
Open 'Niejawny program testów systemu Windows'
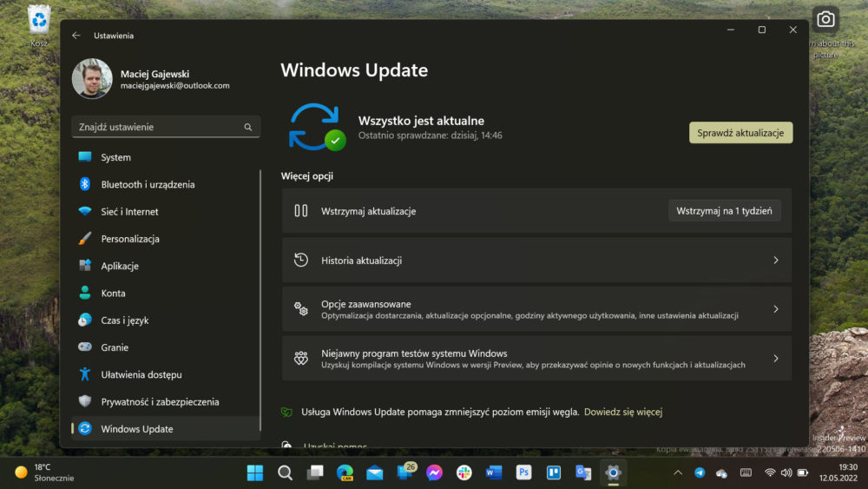pyautogui.click(x=536, y=359)
